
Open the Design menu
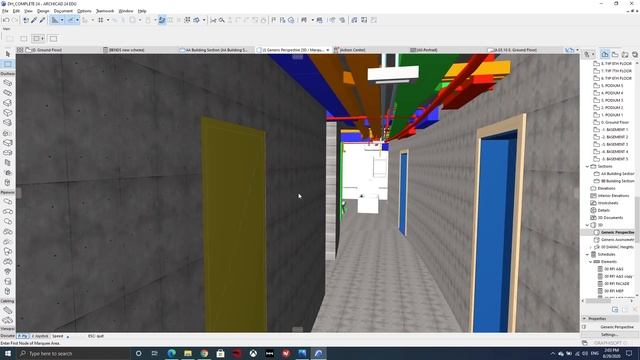(x=43, y=11)
